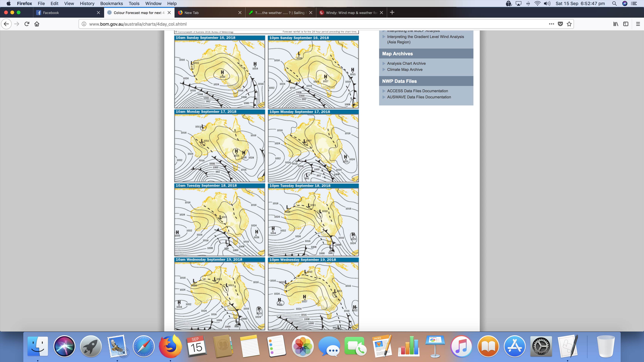Image resolution: width=644 pixels, height=362 pixels.
Task: Go to the Firefox home page icon
Action: (37, 24)
